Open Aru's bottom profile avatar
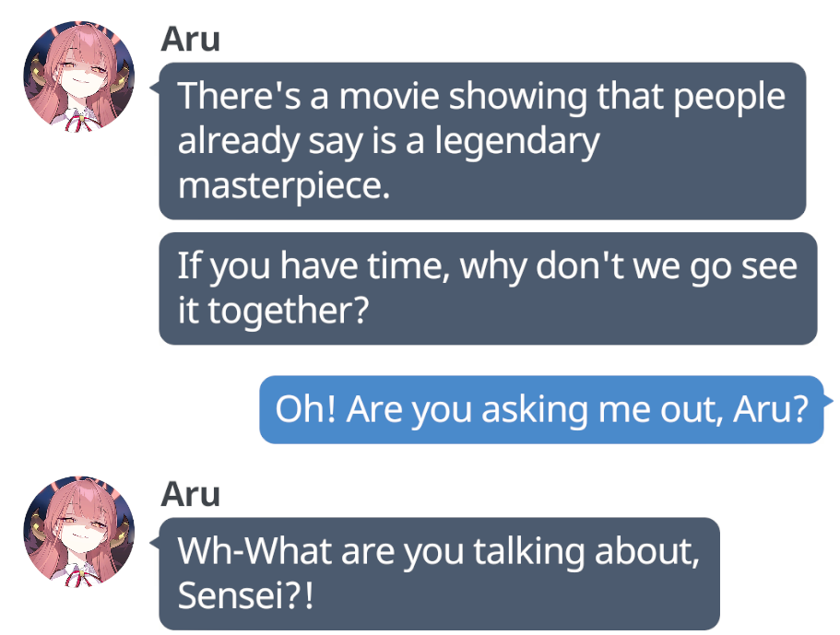This screenshot has height=635, width=840. (x=79, y=531)
